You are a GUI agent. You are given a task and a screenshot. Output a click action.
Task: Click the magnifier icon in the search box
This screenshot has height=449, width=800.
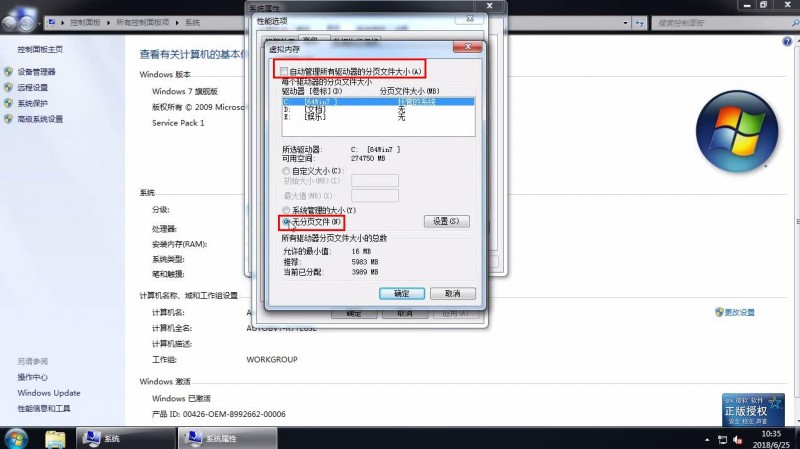point(795,23)
